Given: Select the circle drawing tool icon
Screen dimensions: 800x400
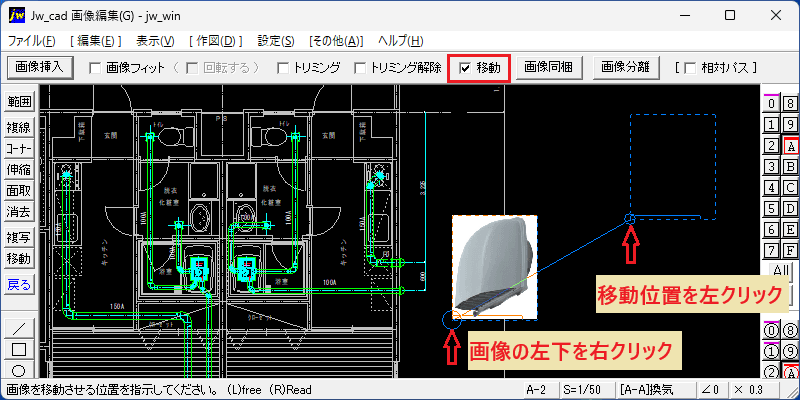Looking at the screenshot, I should tap(19, 370).
